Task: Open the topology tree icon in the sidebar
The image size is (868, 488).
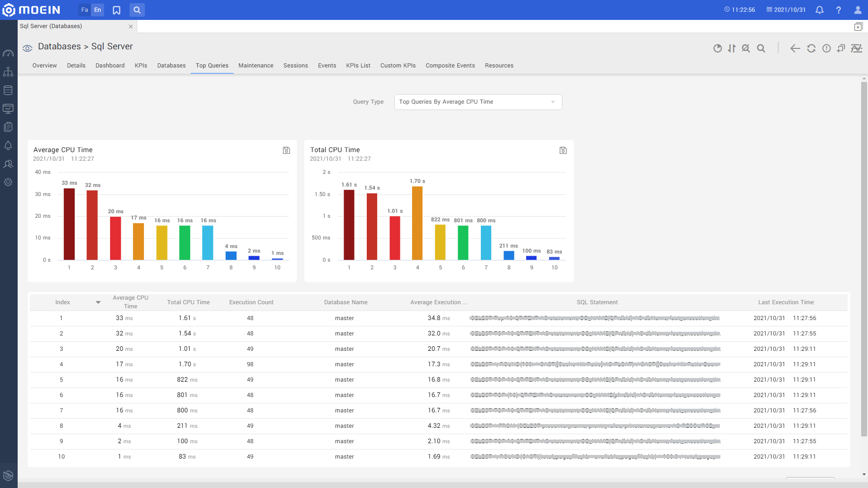Action: (8, 72)
